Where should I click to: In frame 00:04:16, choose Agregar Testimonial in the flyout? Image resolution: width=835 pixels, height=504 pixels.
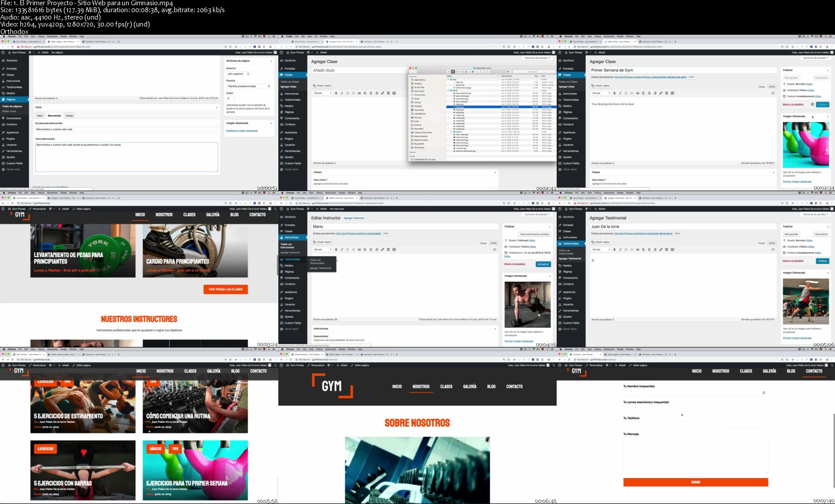coord(320,268)
